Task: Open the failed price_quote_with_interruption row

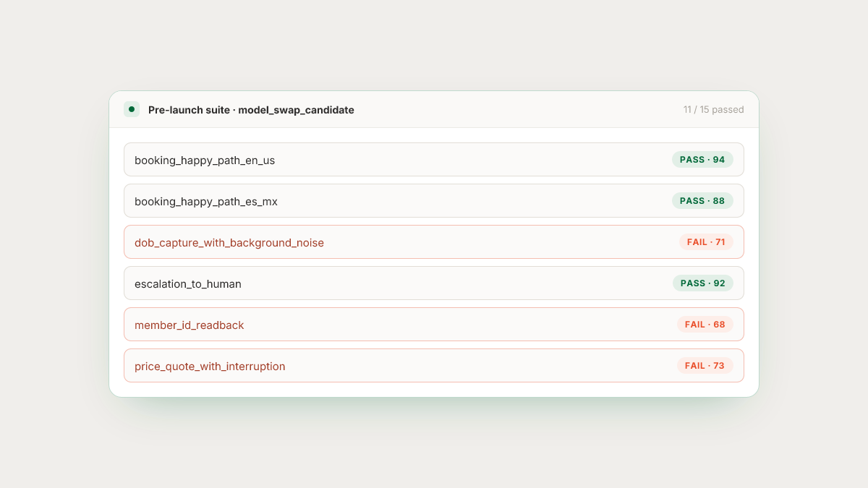Action: coord(434,366)
